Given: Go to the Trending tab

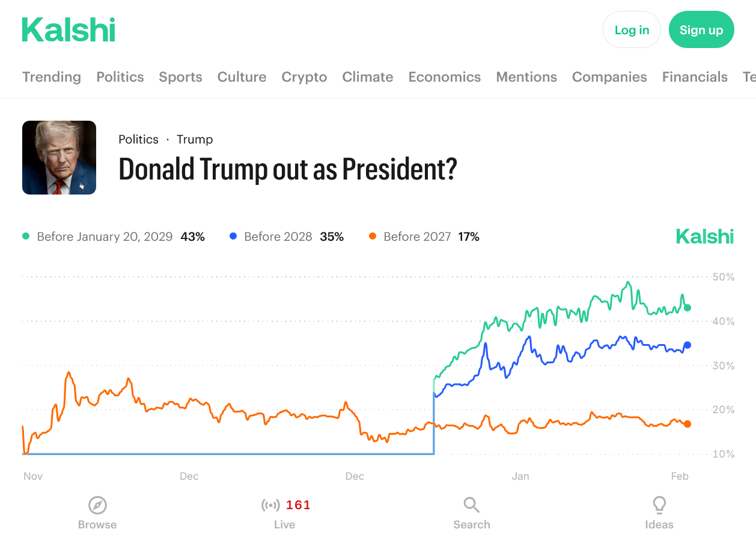Looking at the screenshot, I should (52, 77).
